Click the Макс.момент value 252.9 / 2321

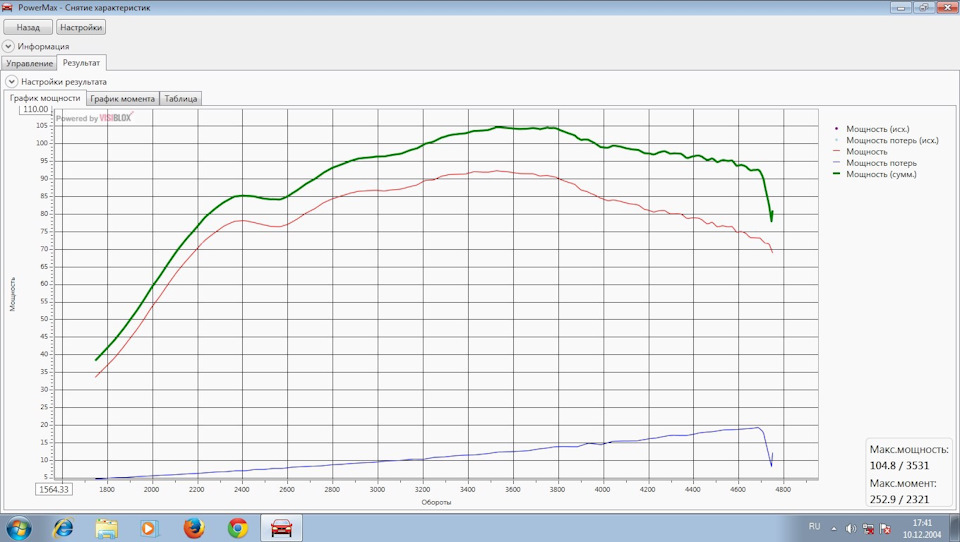(x=899, y=499)
